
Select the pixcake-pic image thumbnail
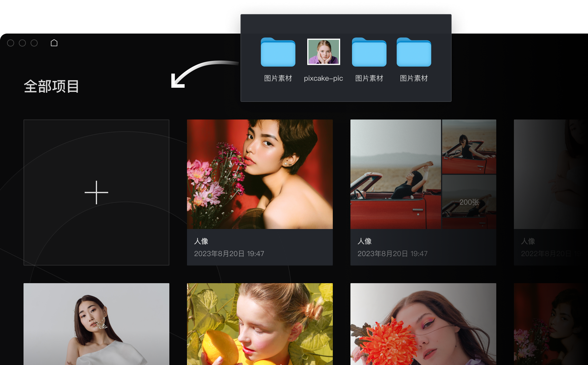[x=323, y=52]
